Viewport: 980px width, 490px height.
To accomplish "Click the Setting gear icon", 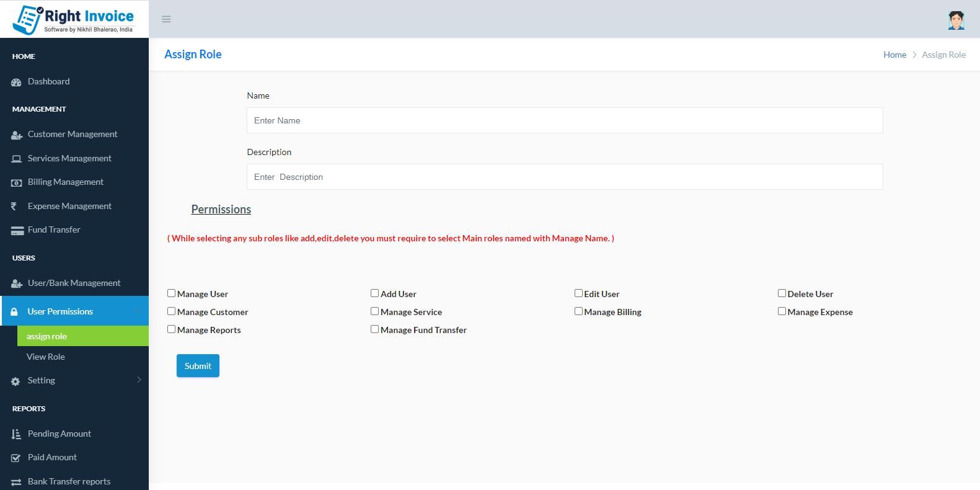I will (15, 381).
